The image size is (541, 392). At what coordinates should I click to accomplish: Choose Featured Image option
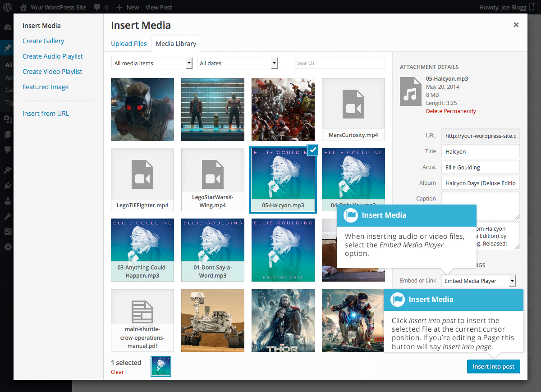[46, 87]
